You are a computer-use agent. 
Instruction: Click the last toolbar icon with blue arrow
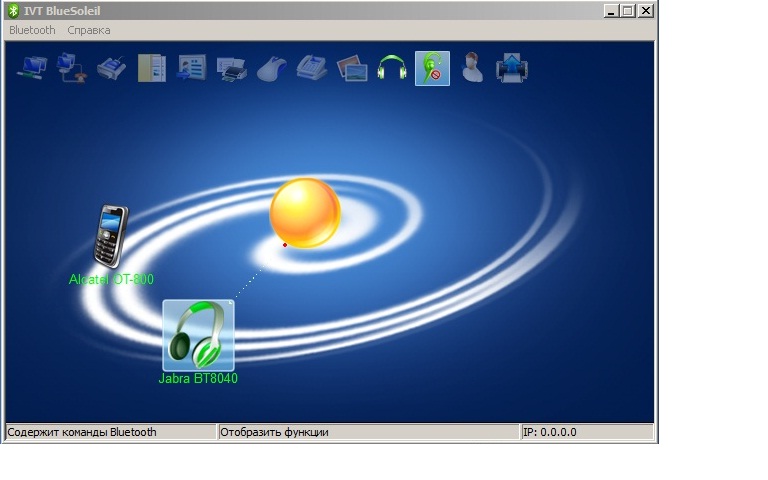tap(512, 69)
